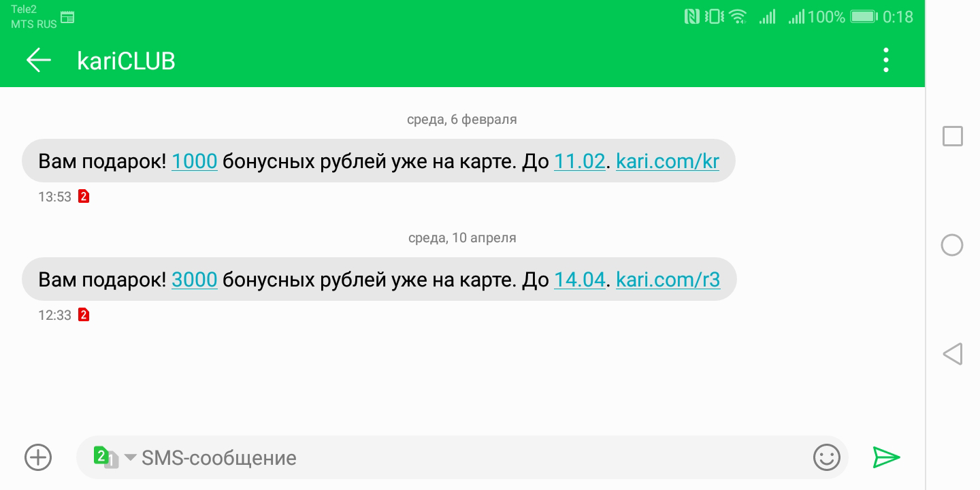Tap the battery indicator icon
Viewport: 980px width, 490px height.
864,16
